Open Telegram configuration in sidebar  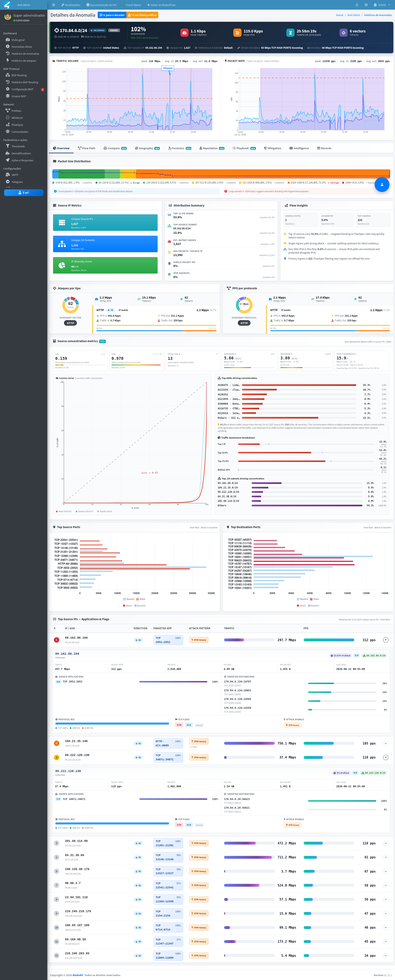click(x=17, y=182)
